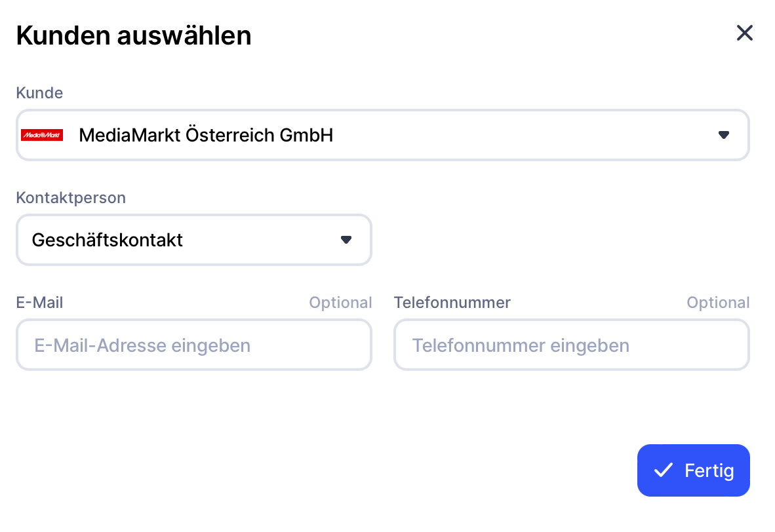775x532 pixels.
Task: Confirm the selection with the Fertig button
Action: (x=694, y=470)
